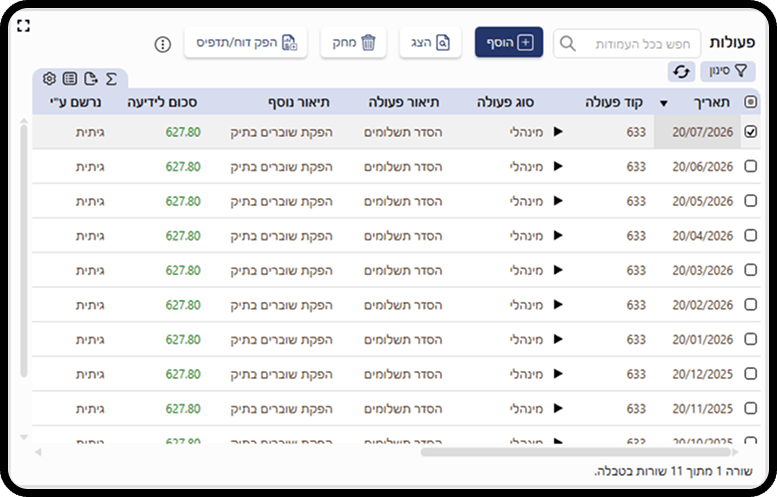Screen dimensions: 777x497
Task: Click the חפש בכל העמודות search field
Action: pyautogui.click(x=627, y=44)
